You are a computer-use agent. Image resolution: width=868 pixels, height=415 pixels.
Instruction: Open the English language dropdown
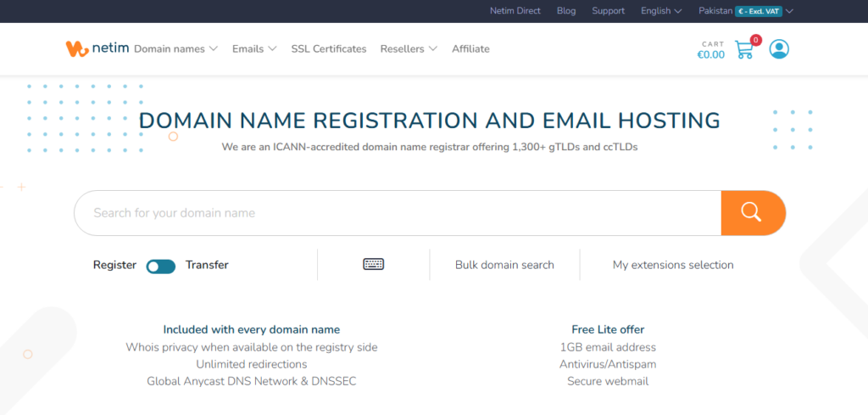tap(661, 10)
